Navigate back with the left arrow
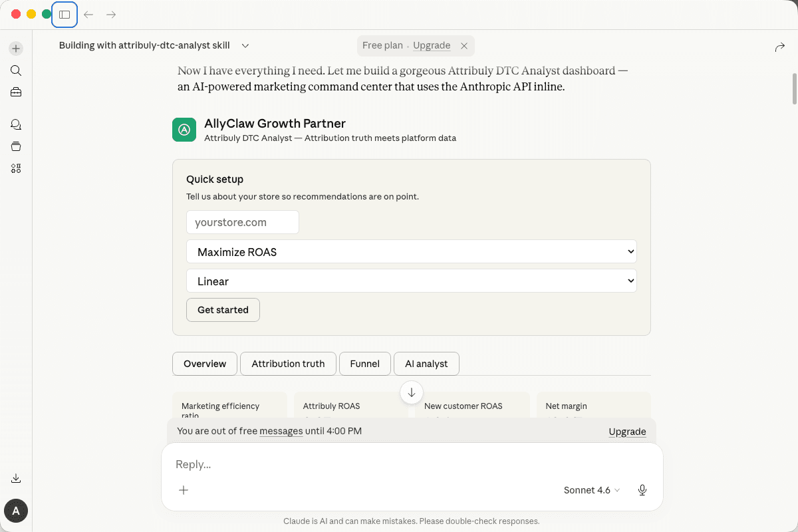 coord(88,15)
